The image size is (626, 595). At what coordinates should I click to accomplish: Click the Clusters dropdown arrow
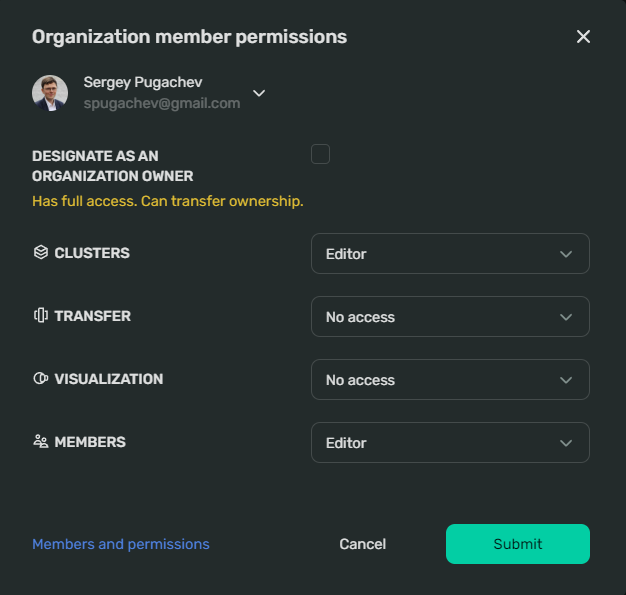tap(566, 254)
